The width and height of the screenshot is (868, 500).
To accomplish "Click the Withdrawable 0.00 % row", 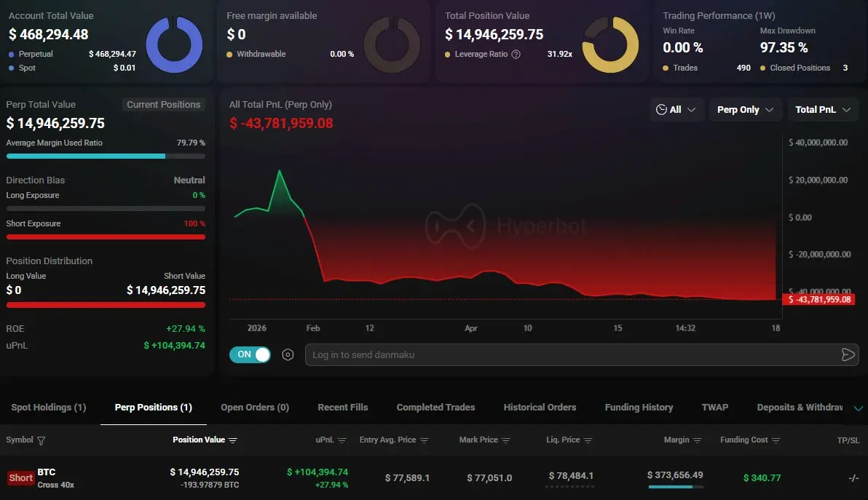I will tap(290, 54).
